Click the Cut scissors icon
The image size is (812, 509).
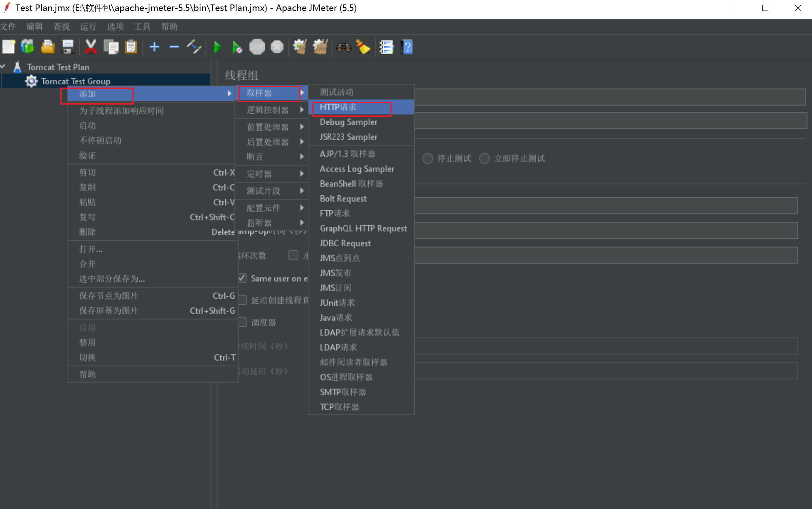[x=91, y=47]
